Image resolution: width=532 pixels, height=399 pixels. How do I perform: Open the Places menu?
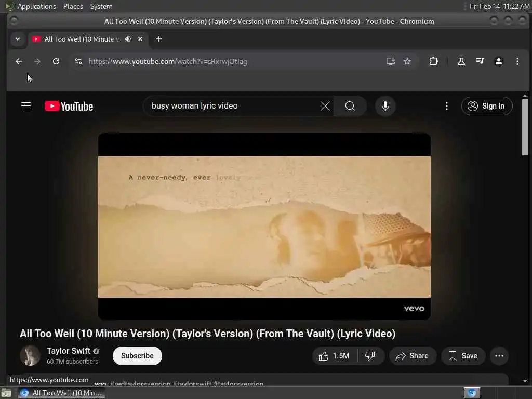coord(73,6)
